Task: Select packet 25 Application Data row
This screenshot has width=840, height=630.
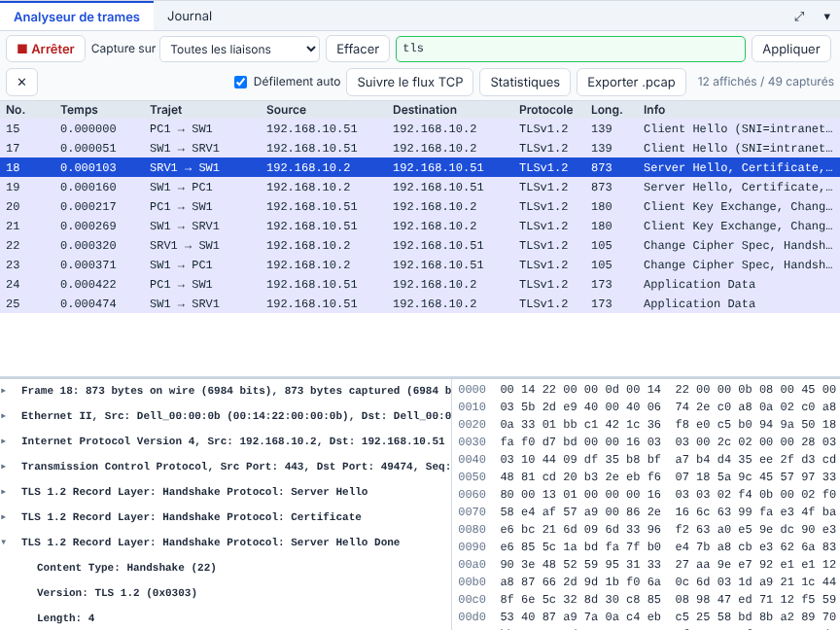Action: pos(420,303)
